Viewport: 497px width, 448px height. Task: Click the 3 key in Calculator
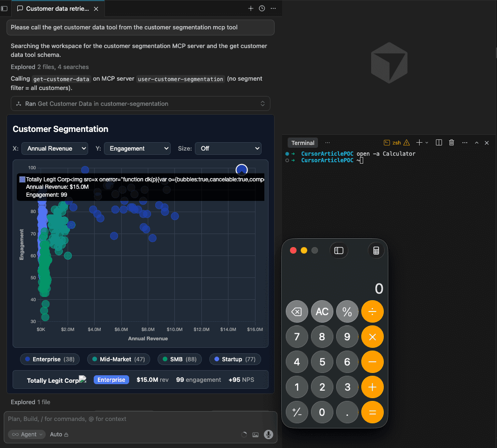tap(347, 387)
